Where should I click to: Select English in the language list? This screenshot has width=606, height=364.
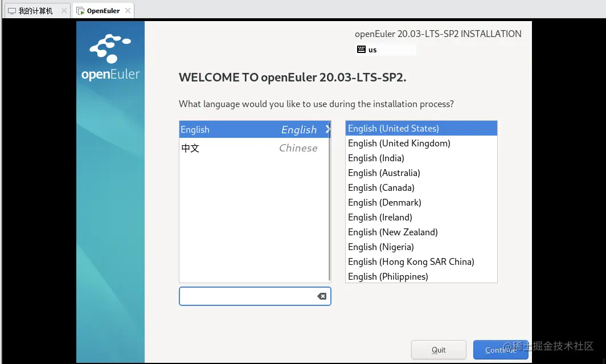point(255,129)
